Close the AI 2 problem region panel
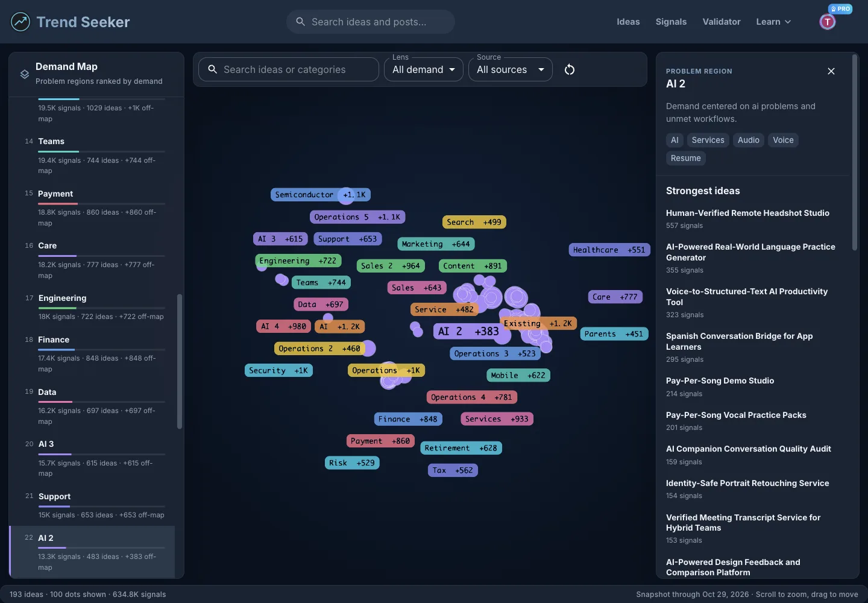This screenshot has height=603, width=868. 831,71
